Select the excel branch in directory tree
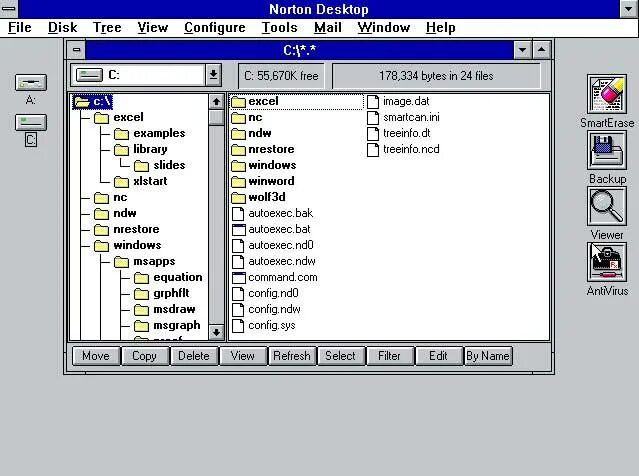639x476 pixels. pos(128,117)
